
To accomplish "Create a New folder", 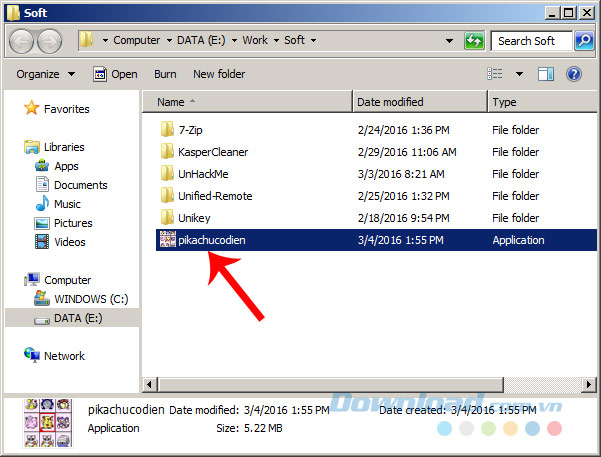I will point(219,74).
